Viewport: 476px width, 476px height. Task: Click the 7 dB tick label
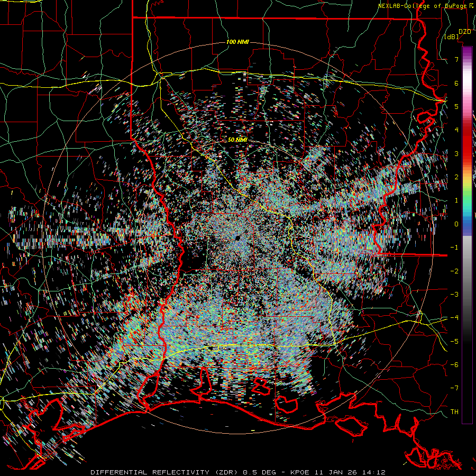456,59
